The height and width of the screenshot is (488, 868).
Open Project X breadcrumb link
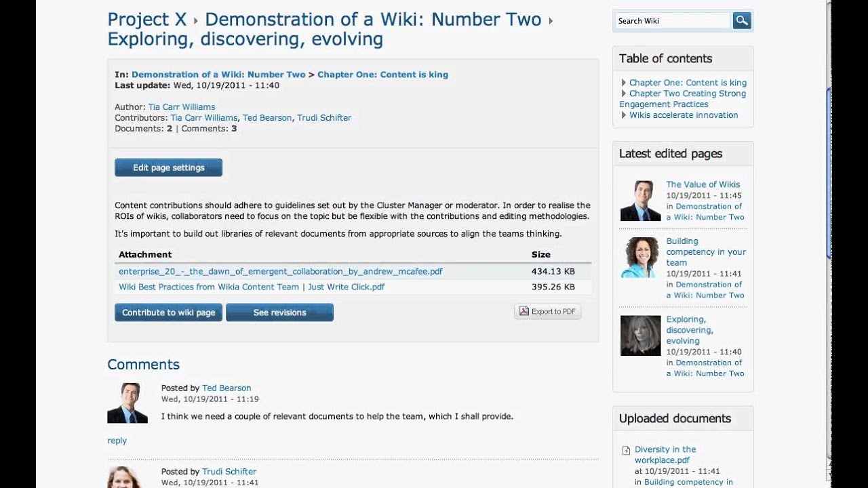click(147, 20)
